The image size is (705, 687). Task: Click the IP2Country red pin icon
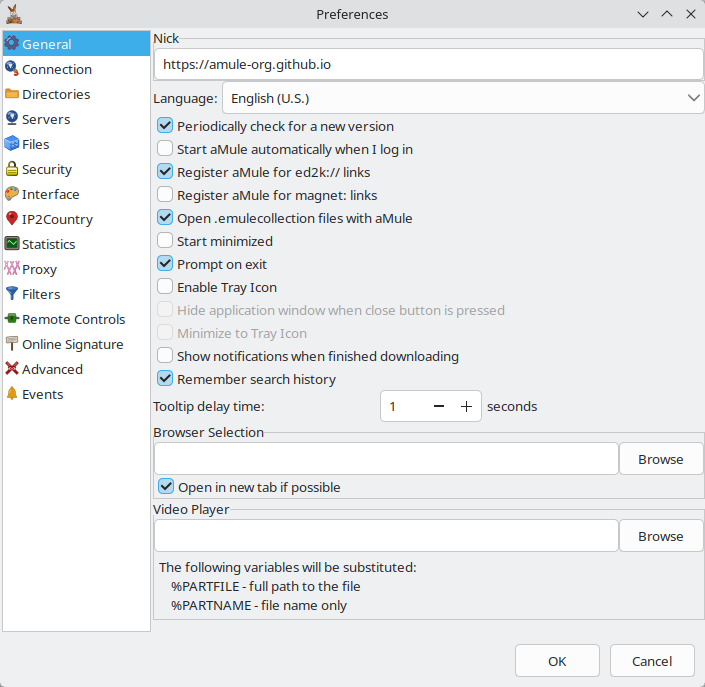12,219
